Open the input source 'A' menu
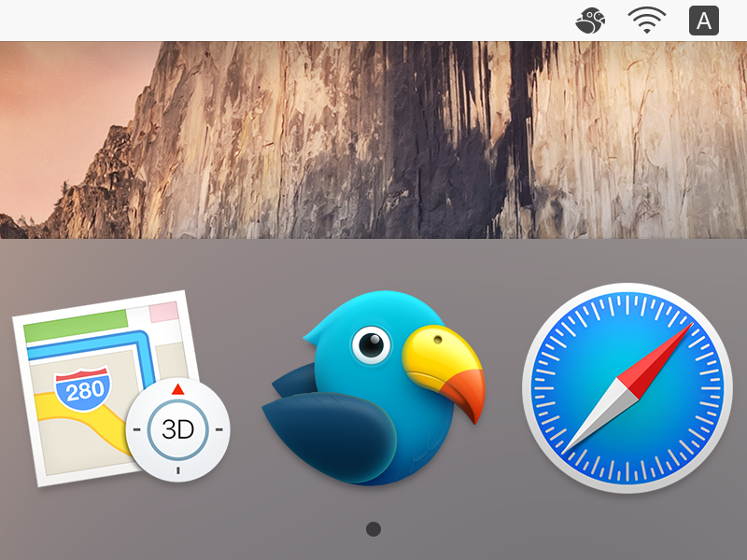 (704, 21)
